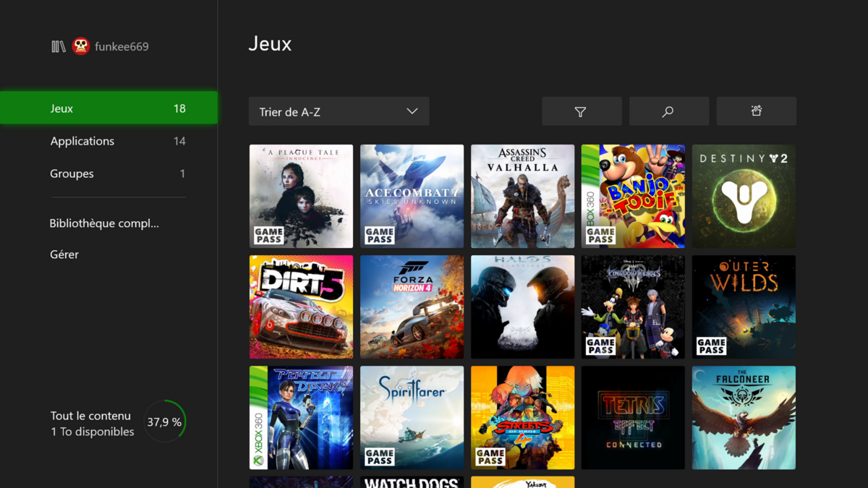868x488 pixels.
Task: Open the Watch Dogs game tile
Action: [412, 482]
